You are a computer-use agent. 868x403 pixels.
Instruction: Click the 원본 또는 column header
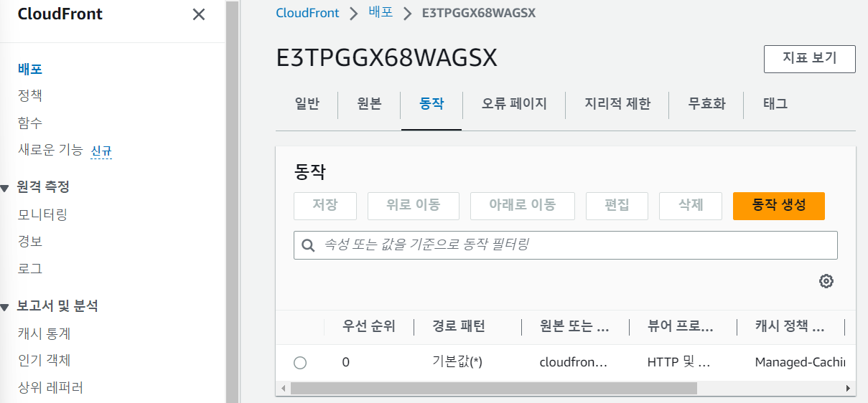(x=574, y=327)
